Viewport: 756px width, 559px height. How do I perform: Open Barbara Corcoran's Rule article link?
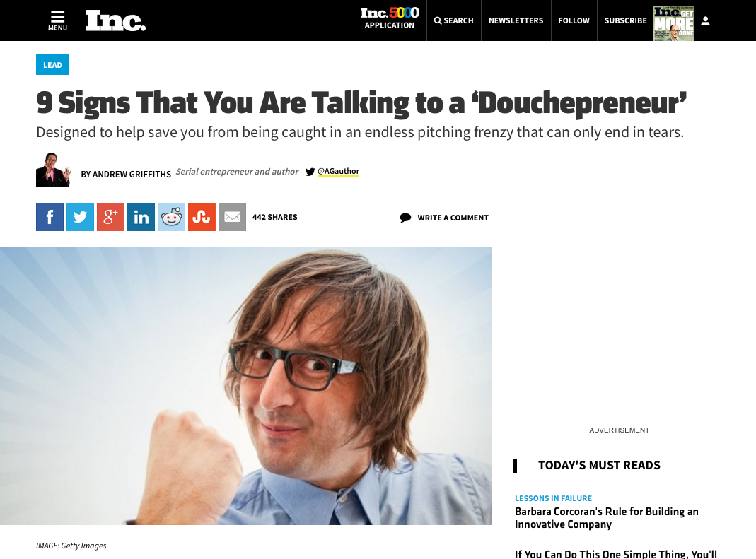coord(607,517)
